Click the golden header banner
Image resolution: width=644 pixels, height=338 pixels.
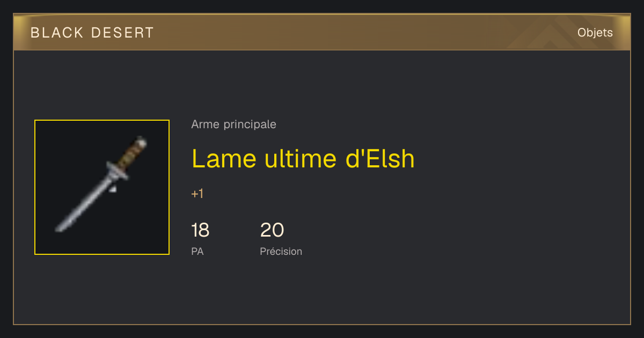322,32
